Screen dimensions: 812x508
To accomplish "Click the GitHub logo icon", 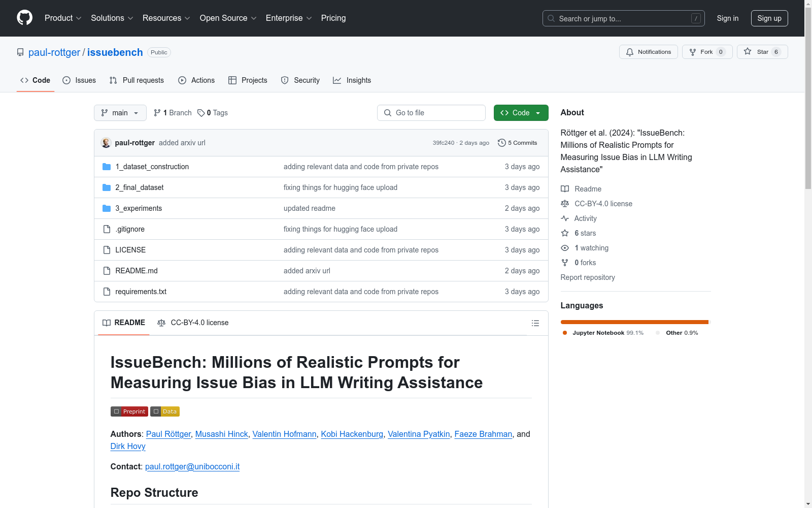I will pos(24,18).
